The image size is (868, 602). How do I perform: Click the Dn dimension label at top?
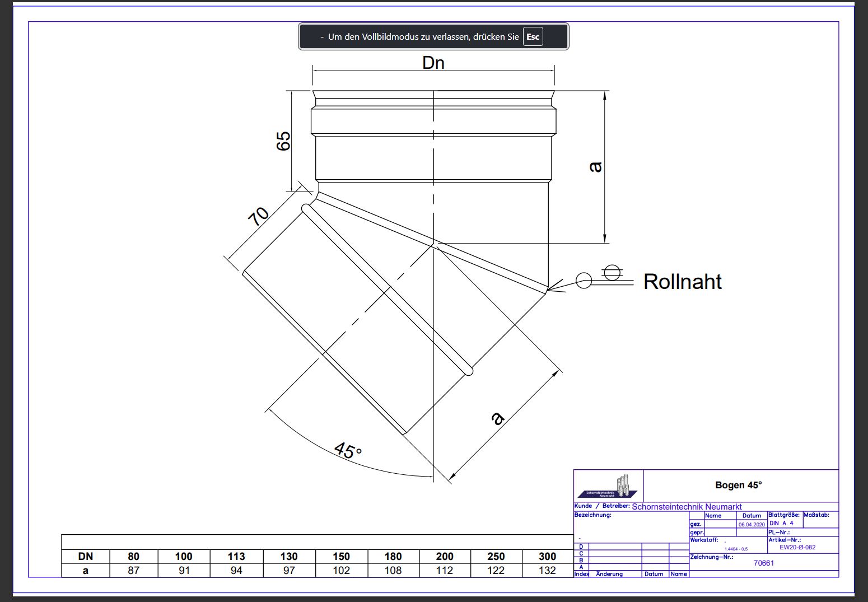tap(433, 63)
